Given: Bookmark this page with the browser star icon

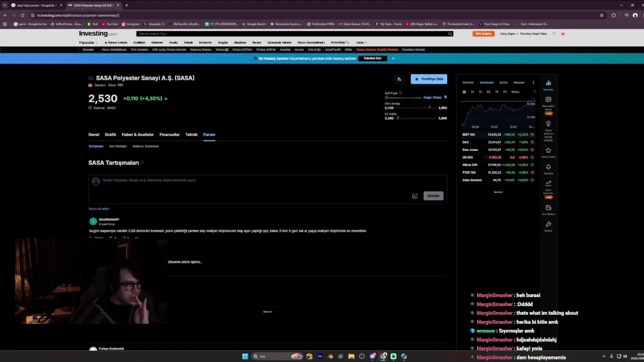Looking at the screenshot, I should [602, 15].
